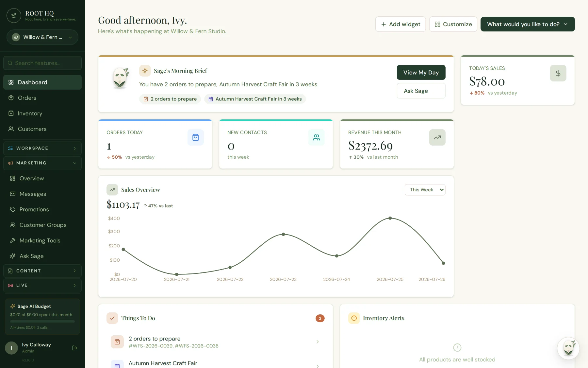
Task: Click the 2026-07-23 chart data point
Action: pyautogui.click(x=284, y=234)
